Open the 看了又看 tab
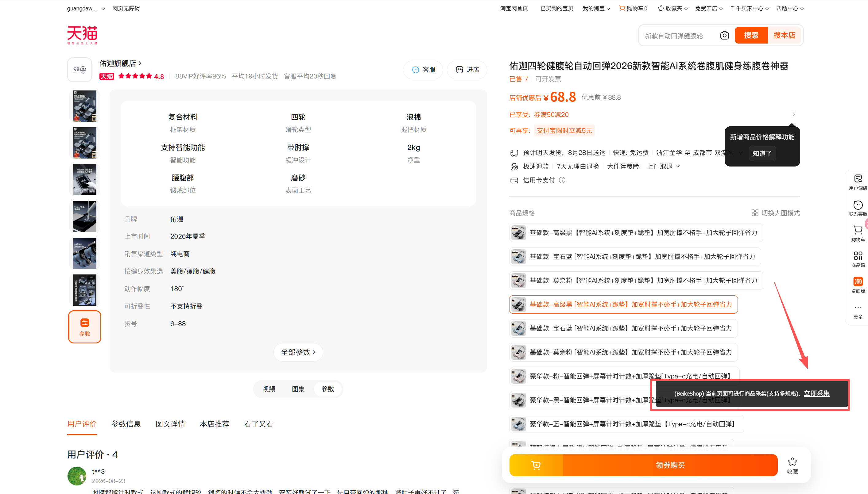Image resolution: width=868 pixels, height=494 pixels. point(258,424)
